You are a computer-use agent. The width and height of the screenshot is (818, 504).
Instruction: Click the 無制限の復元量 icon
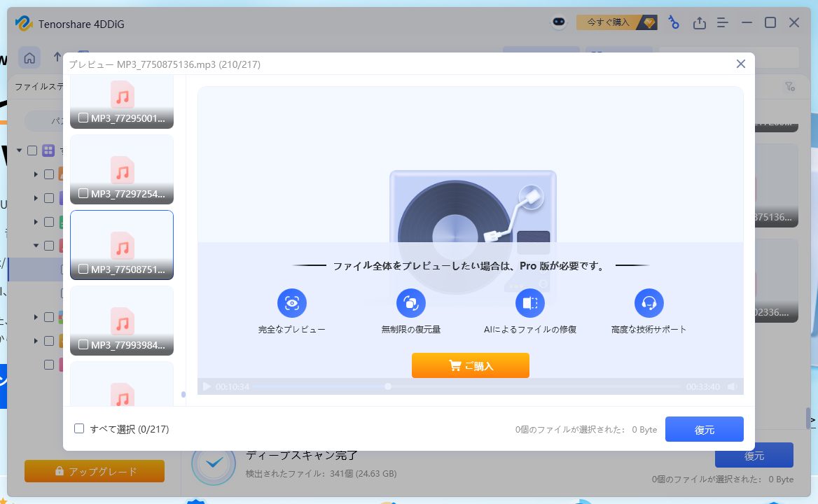pos(411,303)
